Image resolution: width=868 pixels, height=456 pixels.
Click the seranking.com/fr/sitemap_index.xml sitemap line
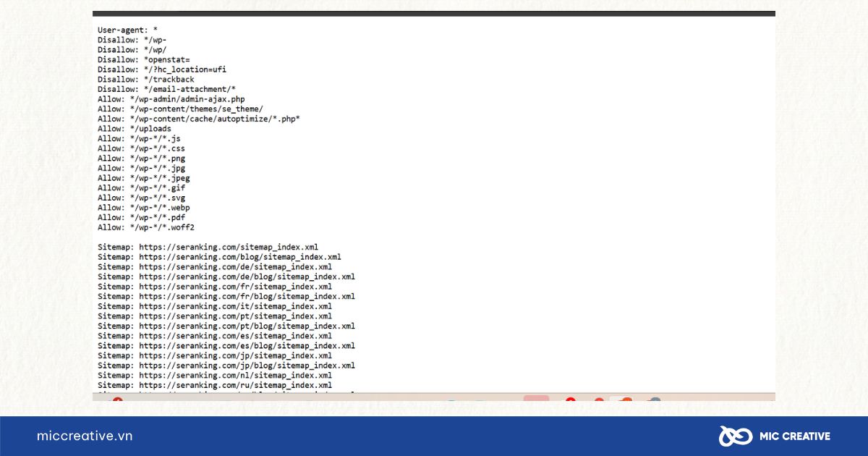[215, 287]
